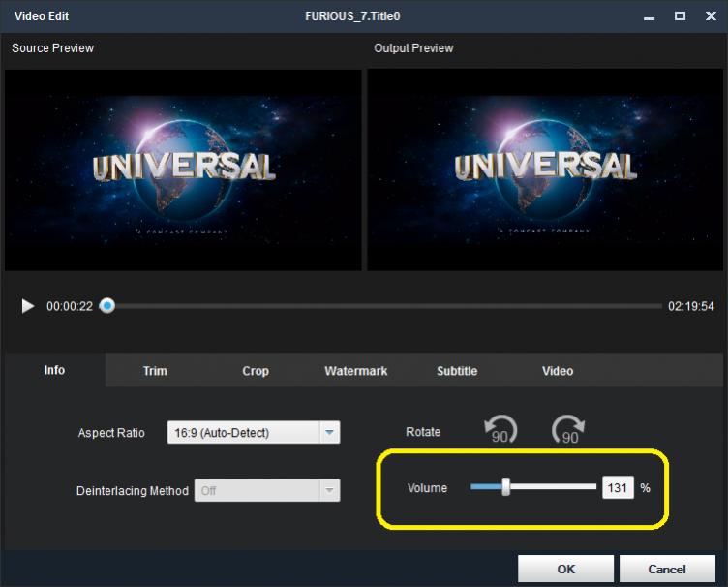
Task: Open the Aspect Ratio dropdown
Action: (254, 432)
